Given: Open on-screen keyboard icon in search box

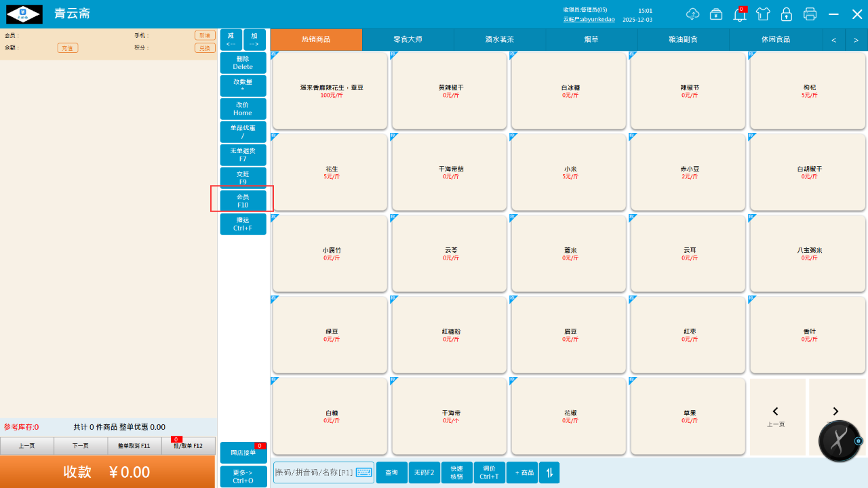Looking at the screenshot, I should pyautogui.click(x=364, y=472).
